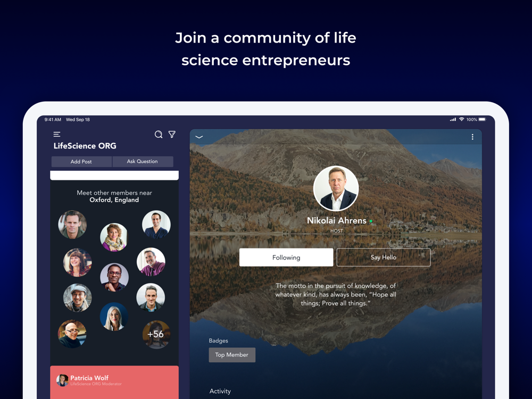This screenshot has height=399, width=532.
Task: Open the filter funnel icon
Action: pyautogui.click(x=172, y=135)
